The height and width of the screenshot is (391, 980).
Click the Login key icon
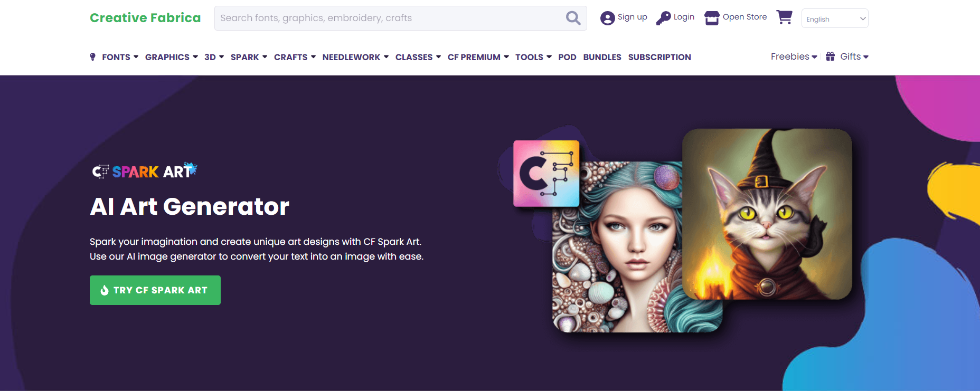[x=663, y=18]
